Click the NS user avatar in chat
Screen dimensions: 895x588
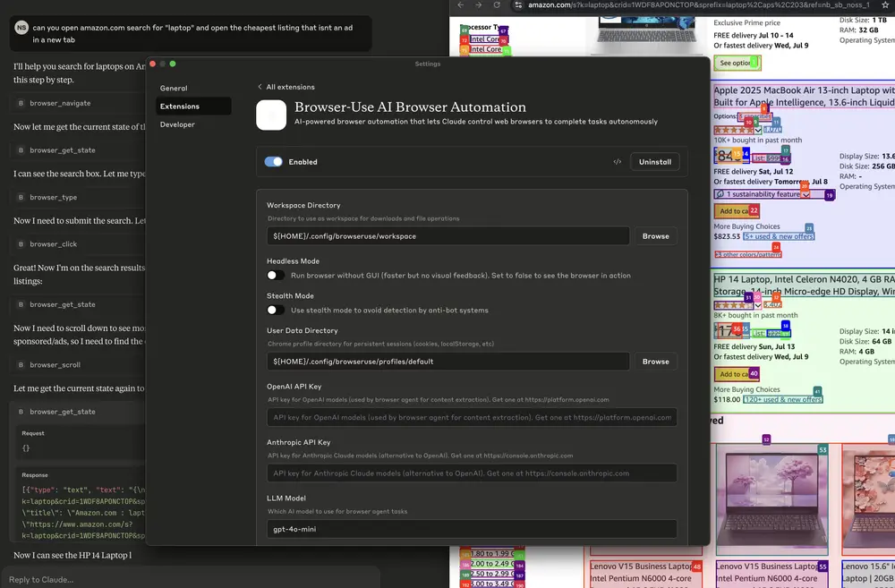point(21,28)
